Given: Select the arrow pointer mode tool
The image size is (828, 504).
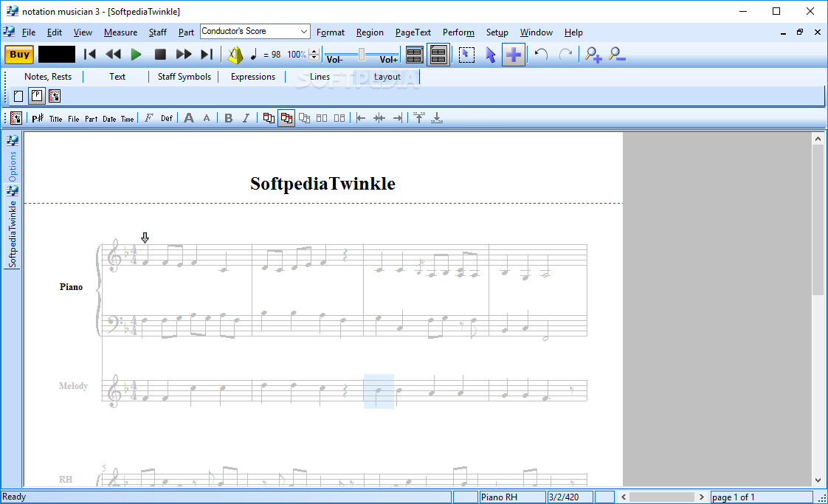Looking at the screenshot, I should click(491, 55).
